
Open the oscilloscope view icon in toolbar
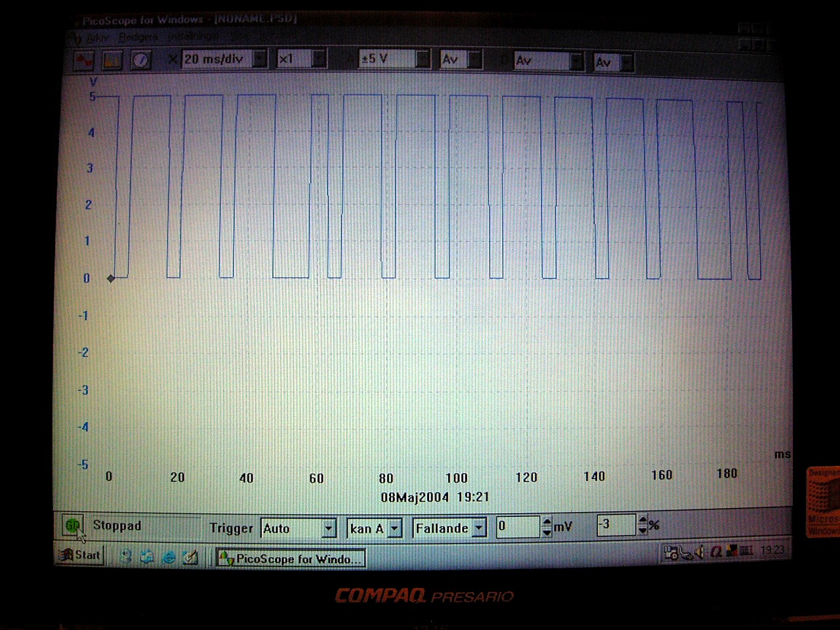(x=84, y=60)
